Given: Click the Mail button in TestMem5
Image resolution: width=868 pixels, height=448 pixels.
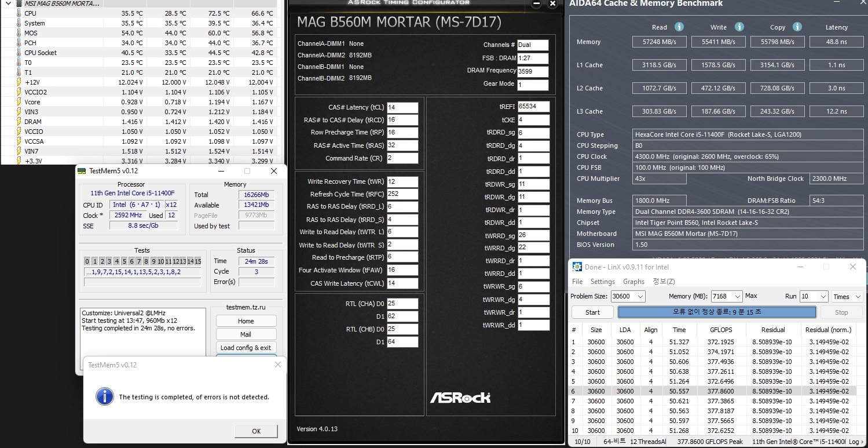Looking at the screenshot, I should (x=246, y=334).
